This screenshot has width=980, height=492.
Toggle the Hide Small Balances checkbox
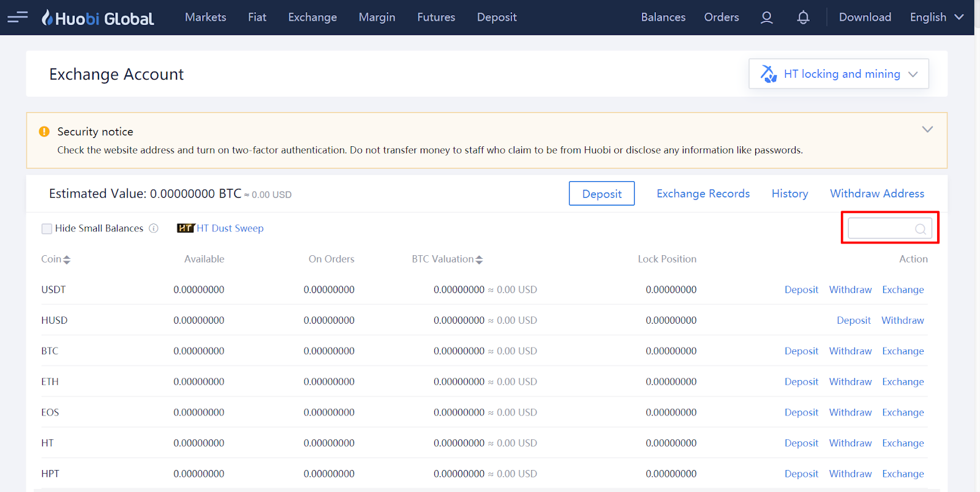(47, 229)
